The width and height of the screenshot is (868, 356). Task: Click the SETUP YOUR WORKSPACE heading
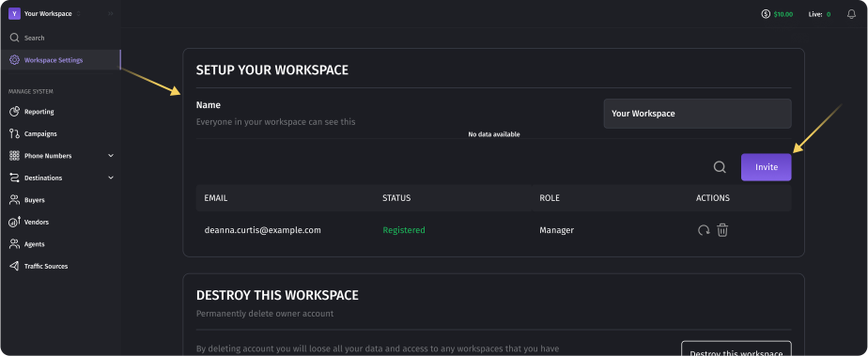tap(272, 70)
